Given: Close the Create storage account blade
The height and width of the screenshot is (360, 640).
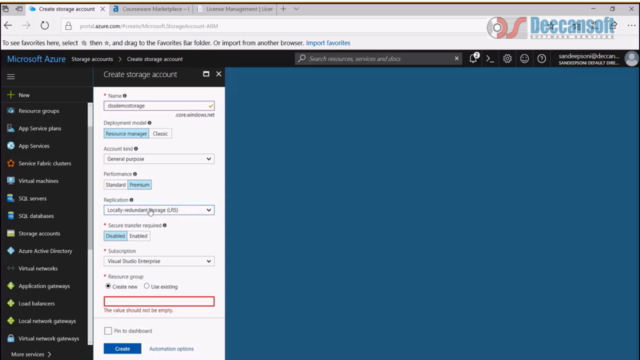Looking at the screenshot, I should pyautogui.click(x=219, y=74).
